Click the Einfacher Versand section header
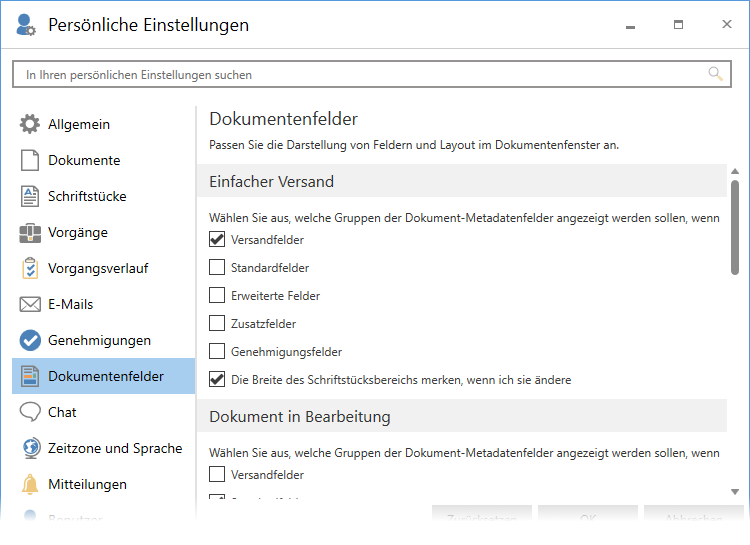The height and width of the screenshot is (545, 750). pyautogui.click(x=462, y=181)
